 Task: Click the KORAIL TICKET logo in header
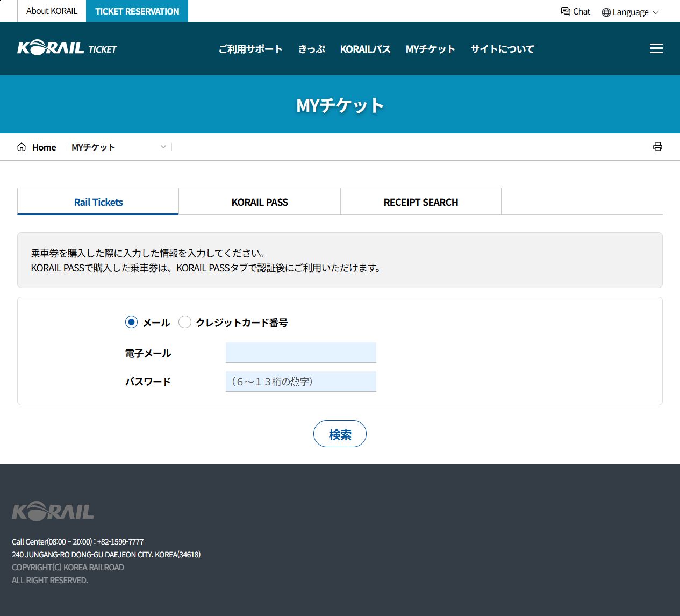pyautogui.click(x=67, y=48)
